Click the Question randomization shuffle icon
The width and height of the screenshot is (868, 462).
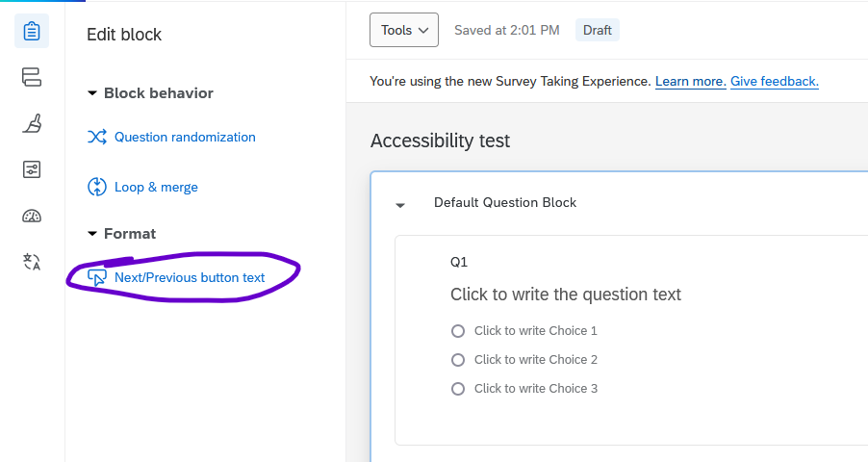click(x=97, y=138)
